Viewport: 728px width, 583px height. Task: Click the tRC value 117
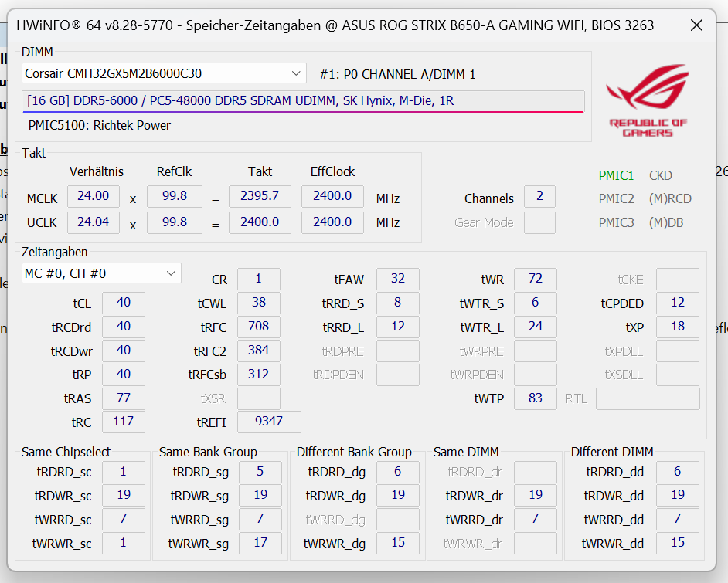(x=124, y=422)
